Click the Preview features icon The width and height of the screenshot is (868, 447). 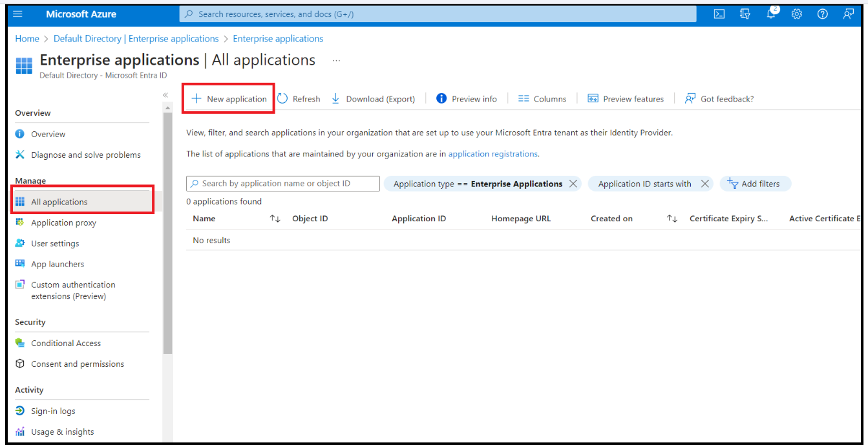pyautogui.click(x=593, y=98)
